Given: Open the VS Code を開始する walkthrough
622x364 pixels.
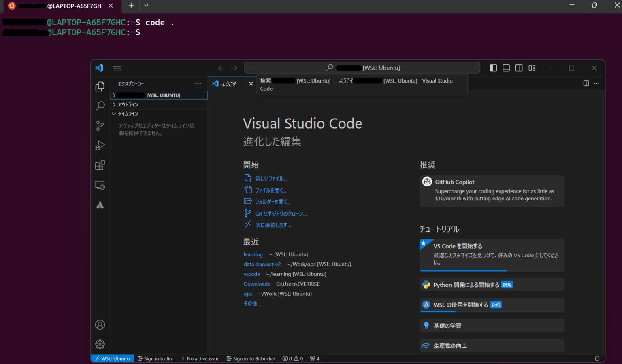Looking at the screenshot, I should click(x=492, y=255).
